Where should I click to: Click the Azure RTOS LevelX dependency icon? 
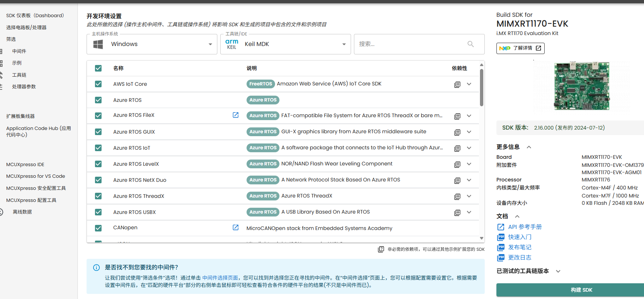457,164
